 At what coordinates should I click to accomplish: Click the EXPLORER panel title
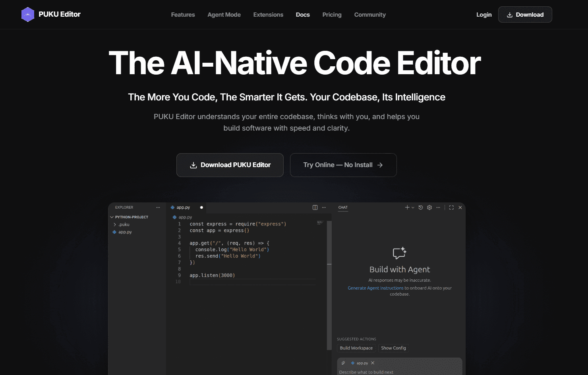click(x=124, y=208)
